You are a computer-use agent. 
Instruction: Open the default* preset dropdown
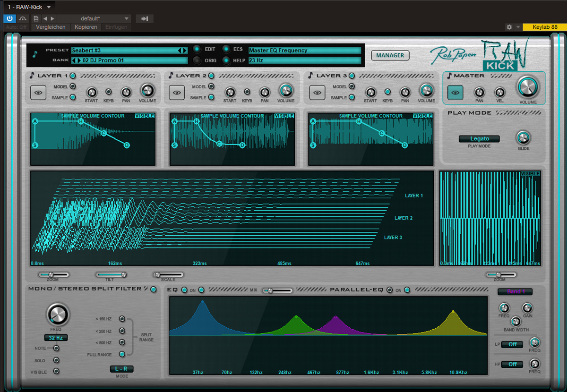pyautogui.click(x=94, y=18)
